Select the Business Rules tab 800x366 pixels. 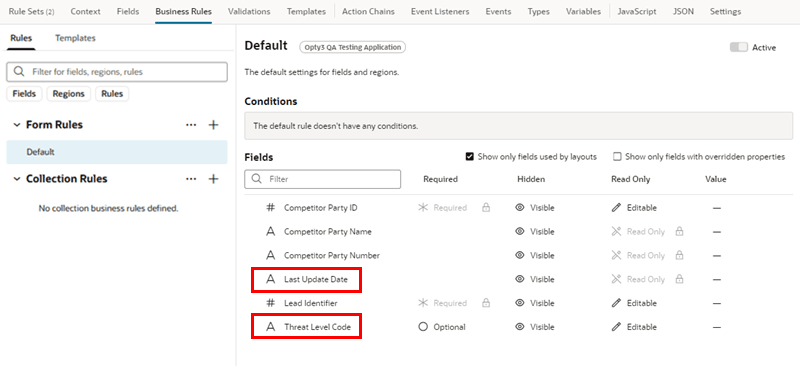[184, 11]
